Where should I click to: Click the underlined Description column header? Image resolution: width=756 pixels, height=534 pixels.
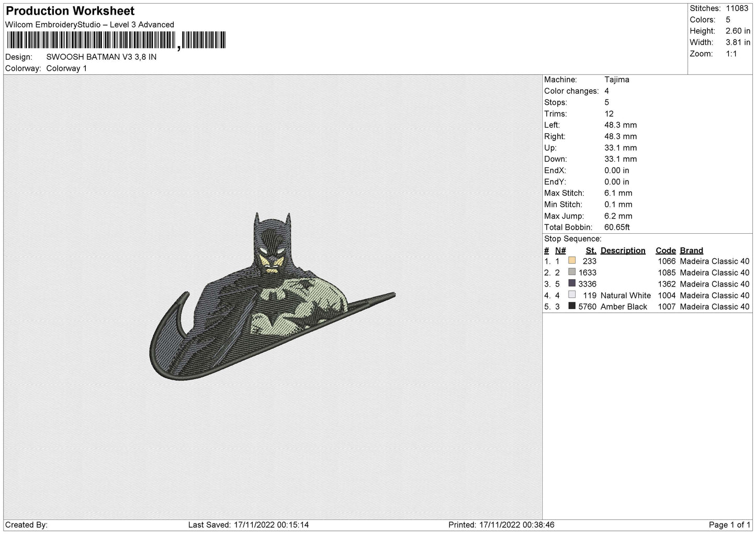(x=623, y=251)
